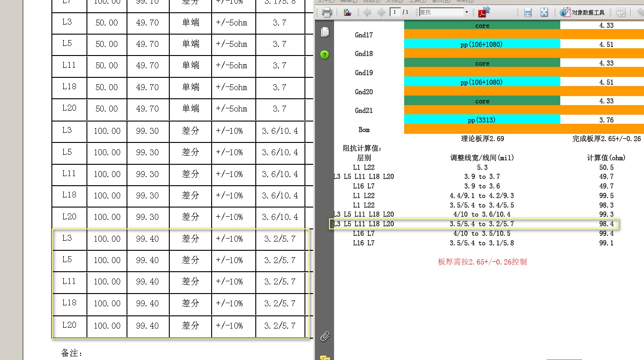Viewport: 644px width, 360px height.
Task: Click the 5.3 line width value
Action: point(482,167)
